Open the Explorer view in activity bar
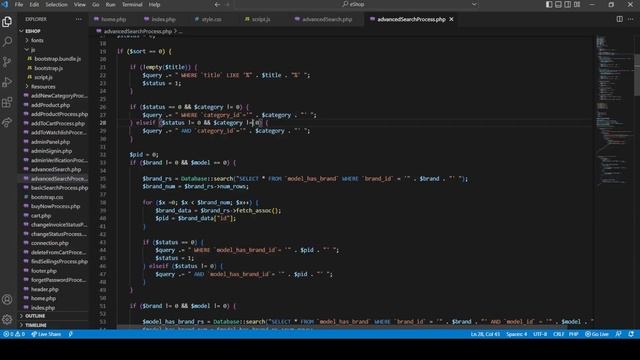Screen dimensions: 640x360 [7, 21]
